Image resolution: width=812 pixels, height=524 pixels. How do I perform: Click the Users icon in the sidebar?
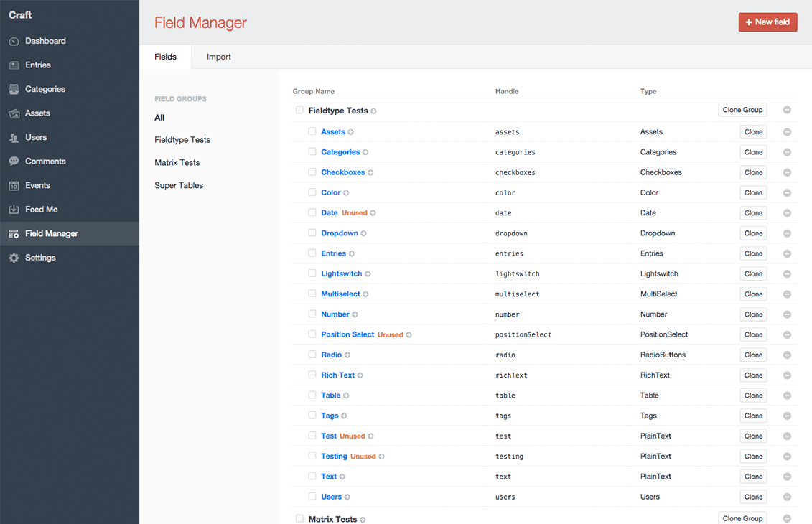(13, 137)
